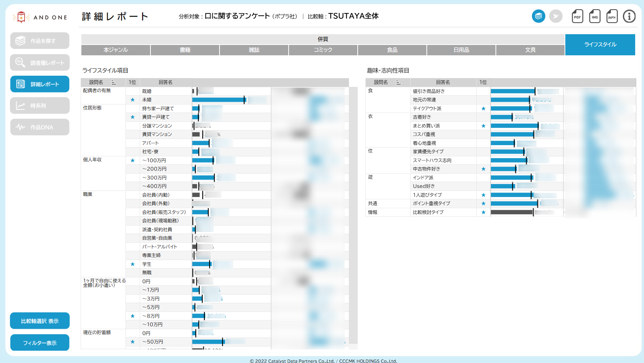Click the star beside ～8万円
Viewport: 644px width, 363px height.
[x=133, y=316]
